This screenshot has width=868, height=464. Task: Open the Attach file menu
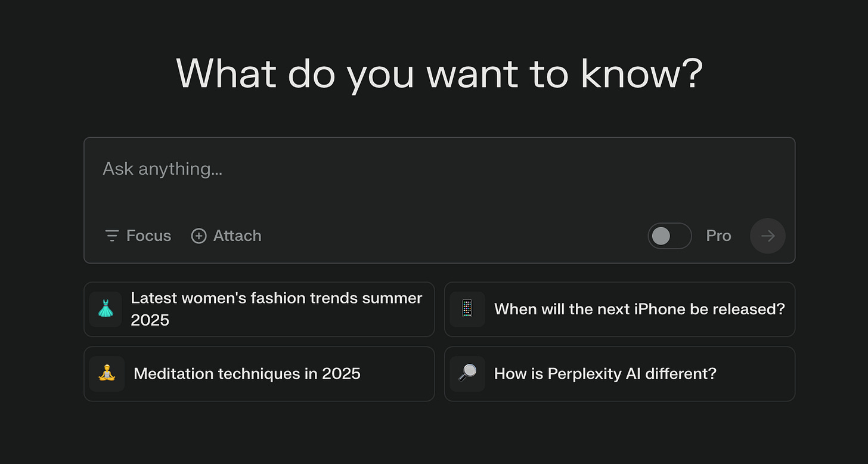point(226,236)
